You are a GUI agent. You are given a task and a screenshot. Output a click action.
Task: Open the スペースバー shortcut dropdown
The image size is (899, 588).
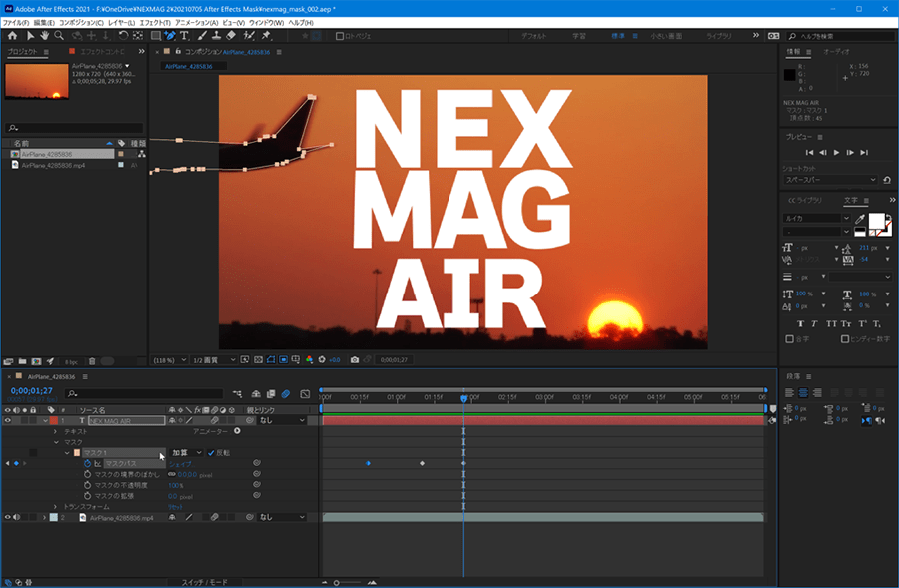pyautogui.click(x=830, y=180)
